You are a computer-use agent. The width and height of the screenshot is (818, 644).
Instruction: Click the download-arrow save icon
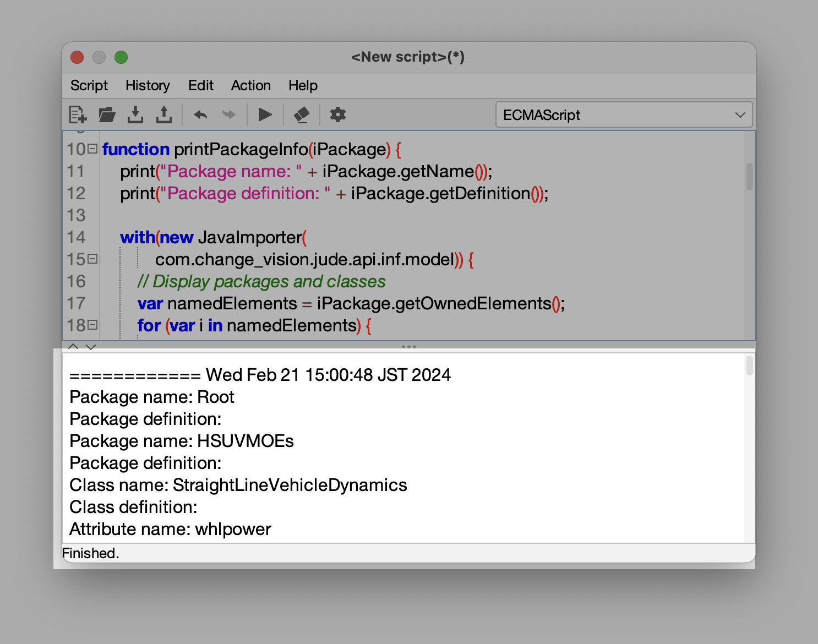point(135,114)
